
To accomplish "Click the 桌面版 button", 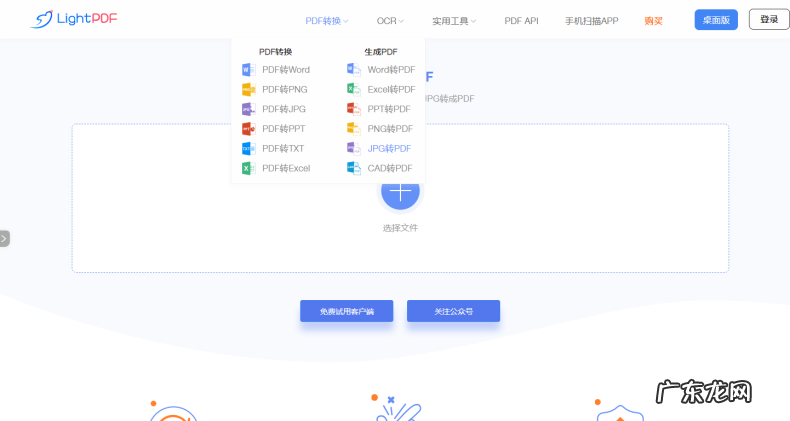I will 716,20.
